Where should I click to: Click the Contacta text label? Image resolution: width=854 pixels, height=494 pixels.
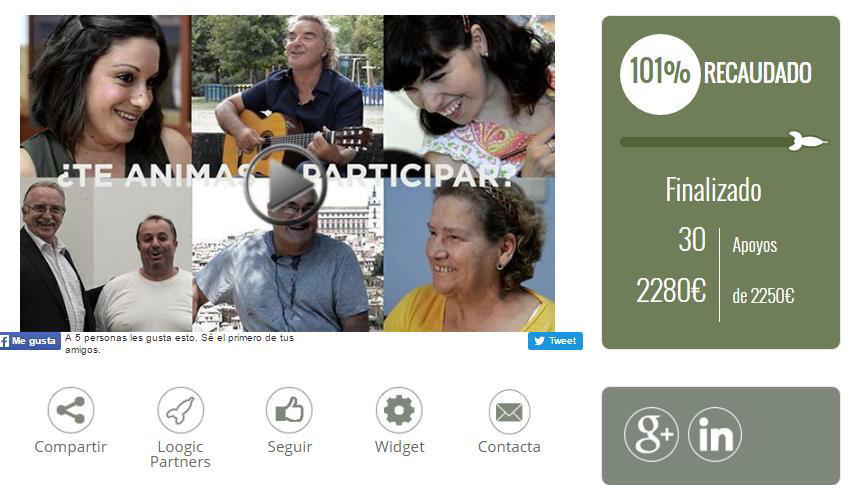pos(509,447)
